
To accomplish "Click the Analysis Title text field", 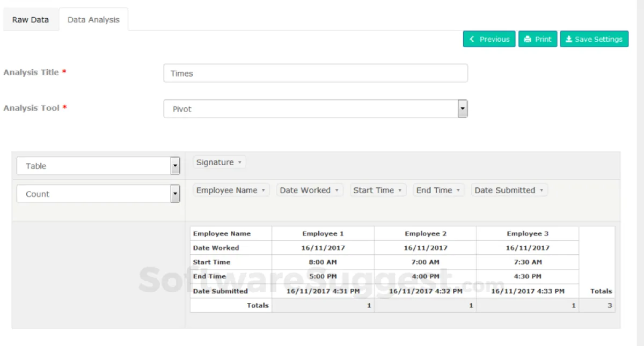I will pos(315,73).
